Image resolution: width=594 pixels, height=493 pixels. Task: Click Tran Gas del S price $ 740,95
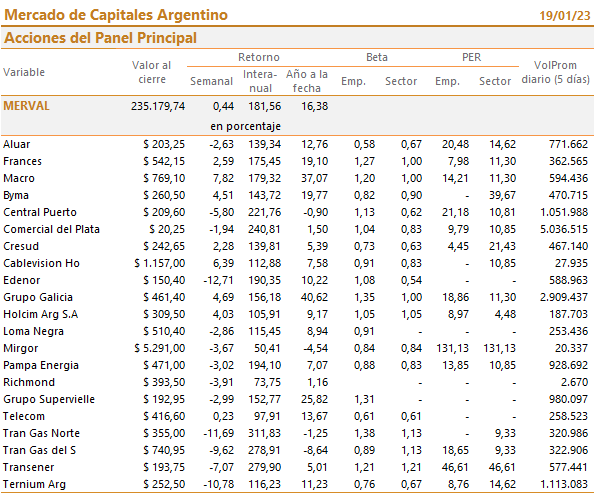[x=164, y=451]
